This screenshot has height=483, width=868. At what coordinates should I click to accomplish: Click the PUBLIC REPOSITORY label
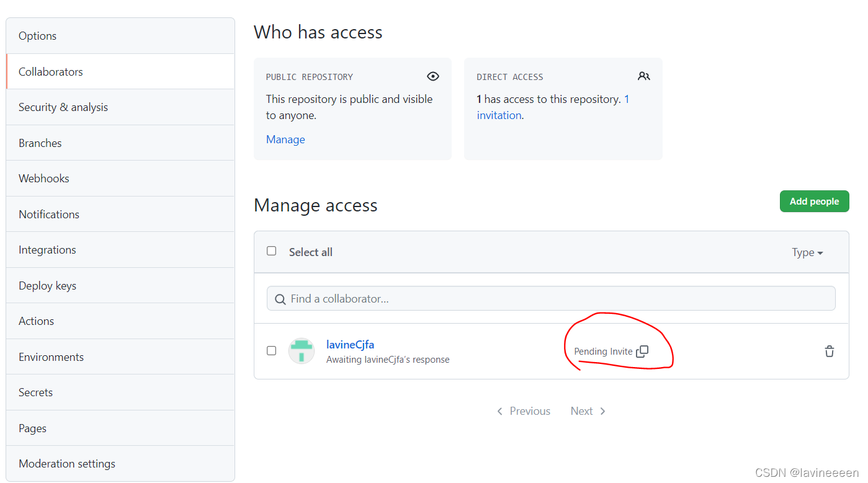click(x=310, y=77)
